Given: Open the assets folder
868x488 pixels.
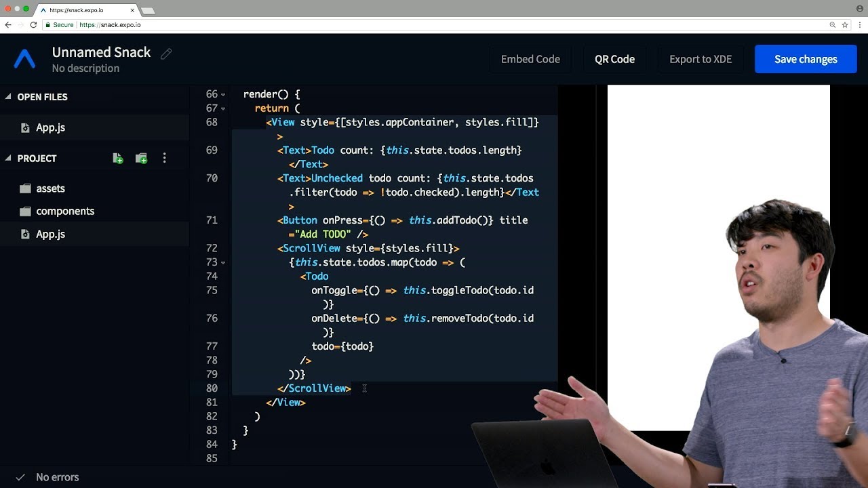Looking at the screenshot, I should pyautogui.click(x=50, y=188).
